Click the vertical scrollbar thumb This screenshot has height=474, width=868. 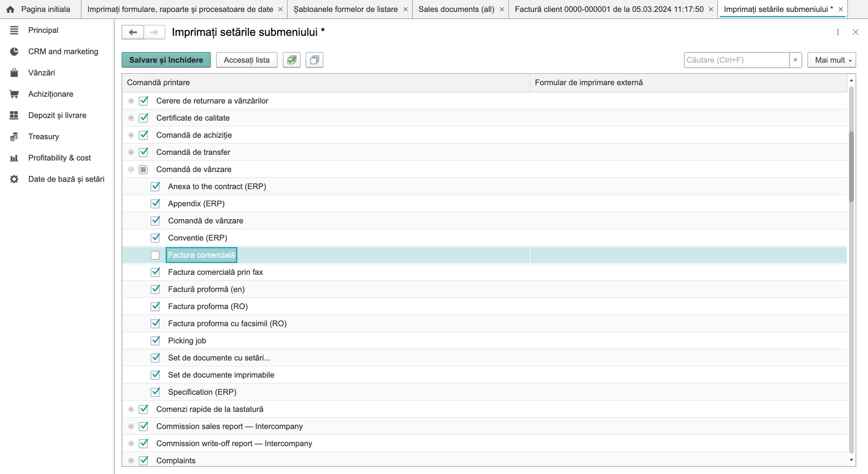pos(851,167)
